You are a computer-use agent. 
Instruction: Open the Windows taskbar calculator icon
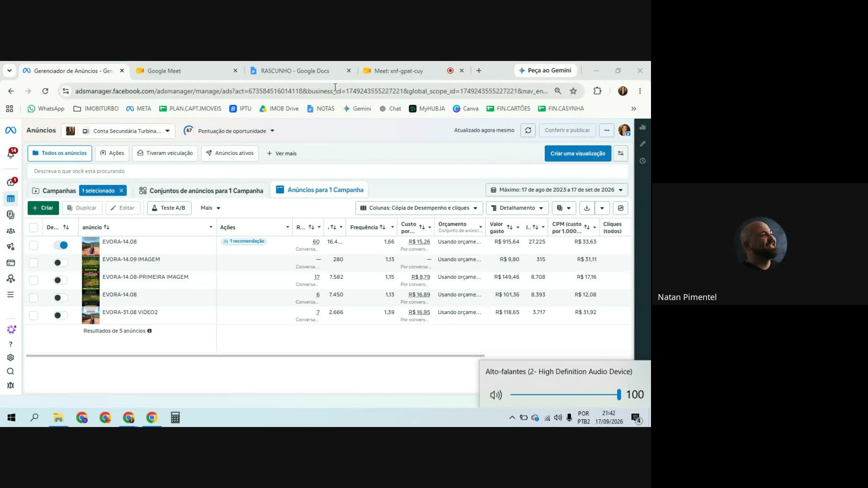pyautogui.click(x=175, y=418)
